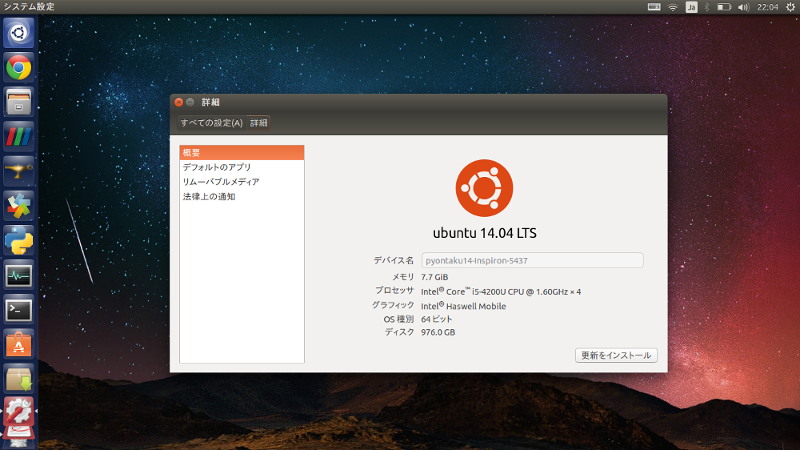Image resolution: width=800 pixels, height=450 pixels.
Task: Launch Google Chrome from the launcher
Action: 19,67
